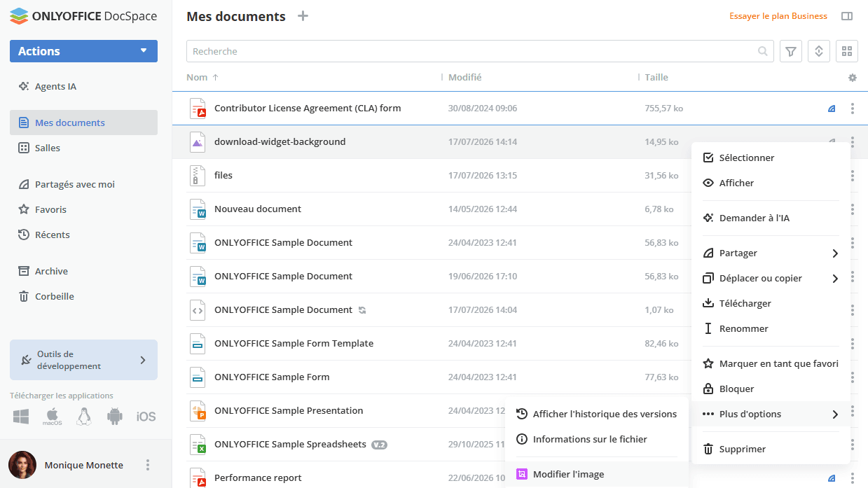The width and height of the screenshot is (868, 488).
Task: Download the Android app
Action: point(115,417)
